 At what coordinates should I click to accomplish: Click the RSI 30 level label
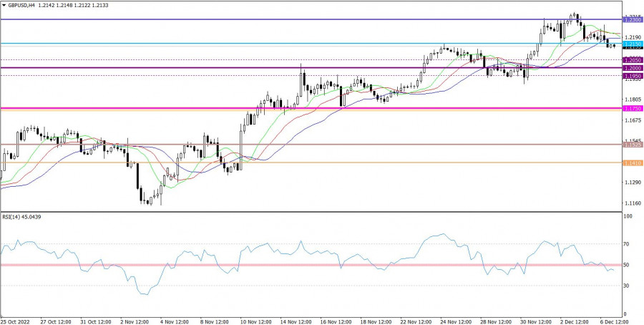tap(628, 286)
